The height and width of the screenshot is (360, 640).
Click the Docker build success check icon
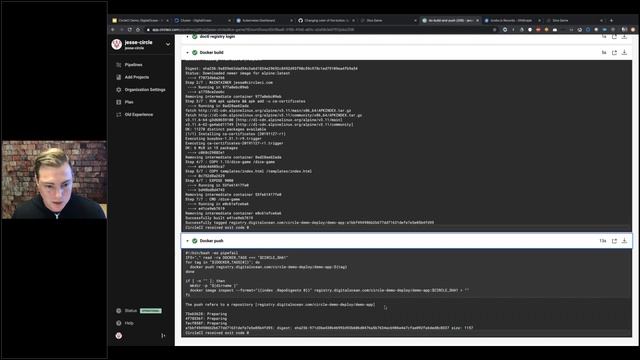(x=195, y=53)
